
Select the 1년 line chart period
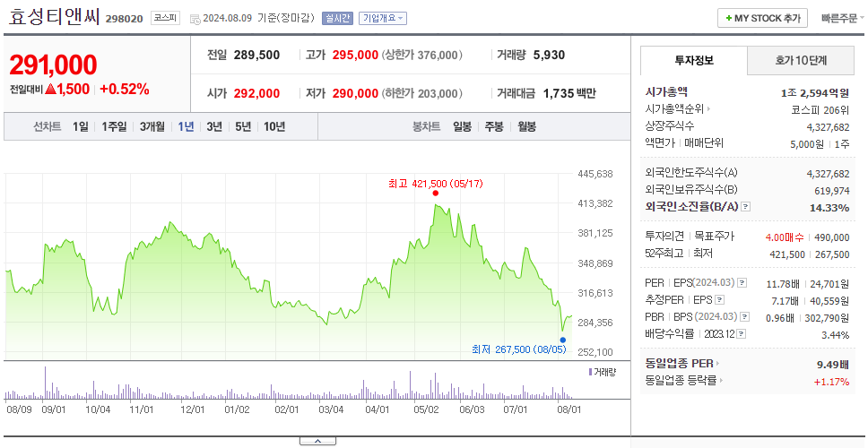point(186,126)
